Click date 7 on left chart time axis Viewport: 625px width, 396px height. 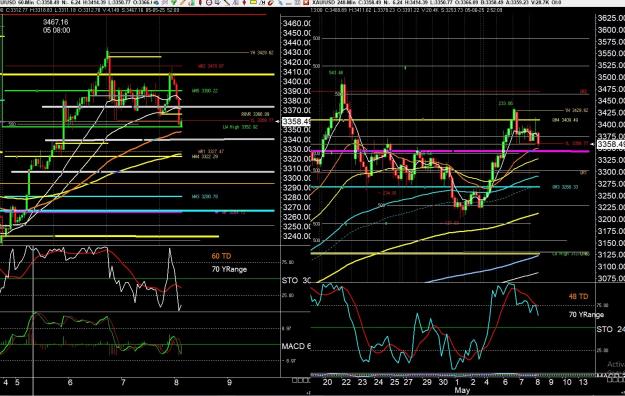click(123, 382)
